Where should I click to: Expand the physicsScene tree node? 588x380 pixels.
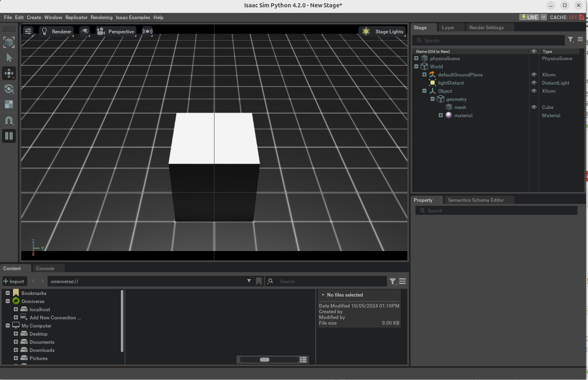click(x=416, y=59)
